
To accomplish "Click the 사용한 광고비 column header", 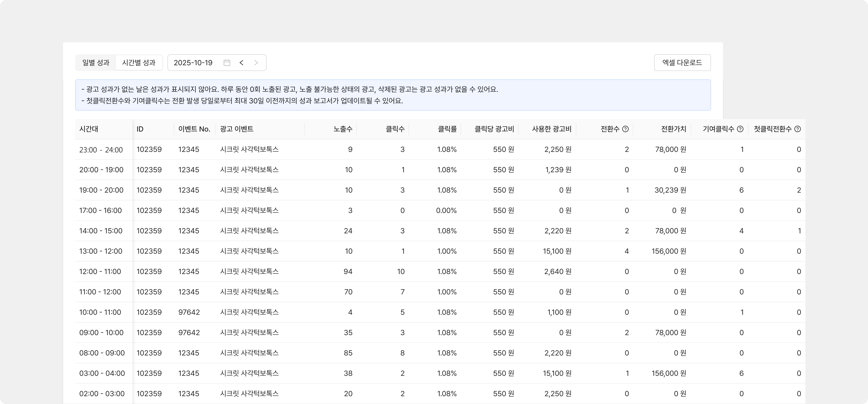I will [x=552, y=129].
